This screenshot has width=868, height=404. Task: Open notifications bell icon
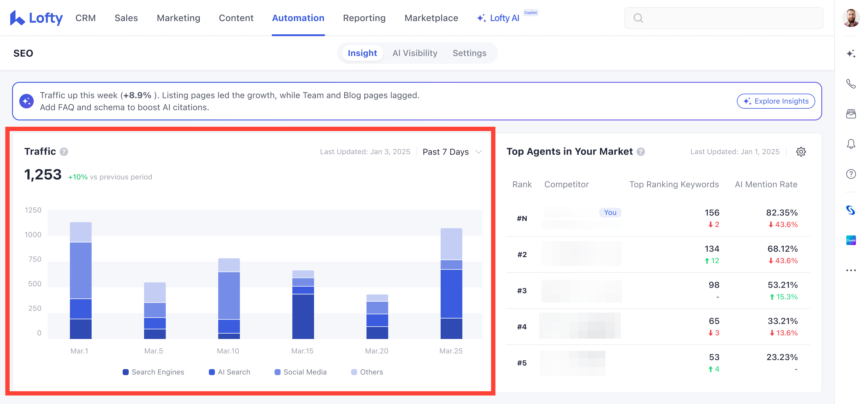tap(851, 144)
